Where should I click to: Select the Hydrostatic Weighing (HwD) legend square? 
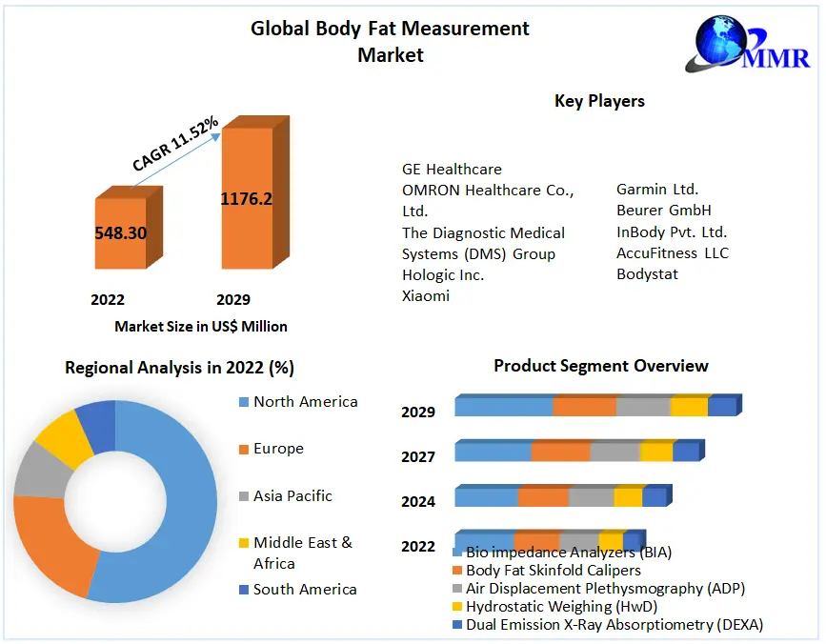[x=457, y=607]
